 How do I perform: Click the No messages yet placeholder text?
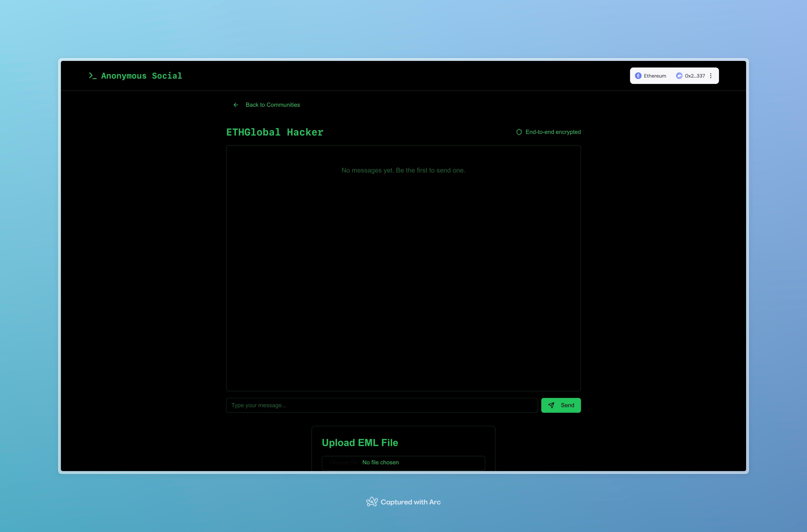coord(403,170)
